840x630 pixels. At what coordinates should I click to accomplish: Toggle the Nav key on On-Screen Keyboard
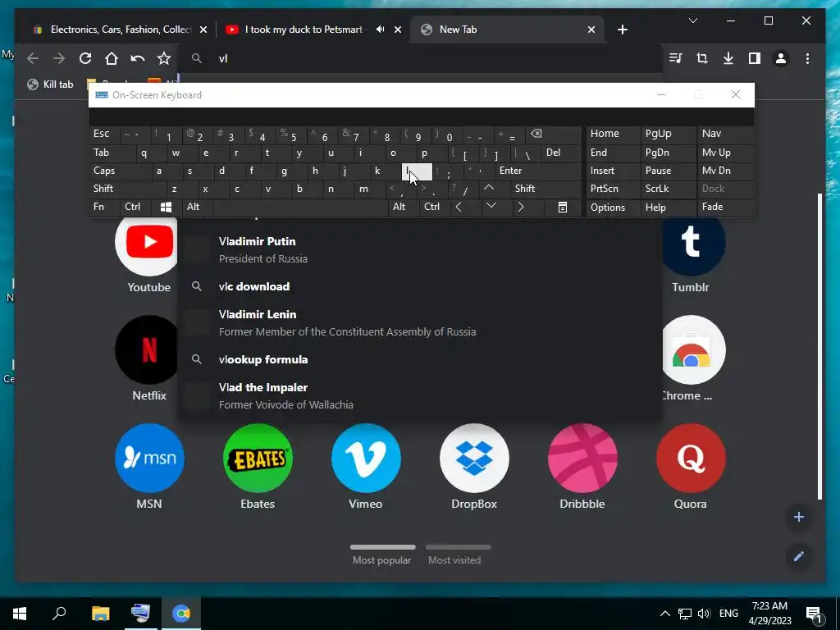click(726, 134)
